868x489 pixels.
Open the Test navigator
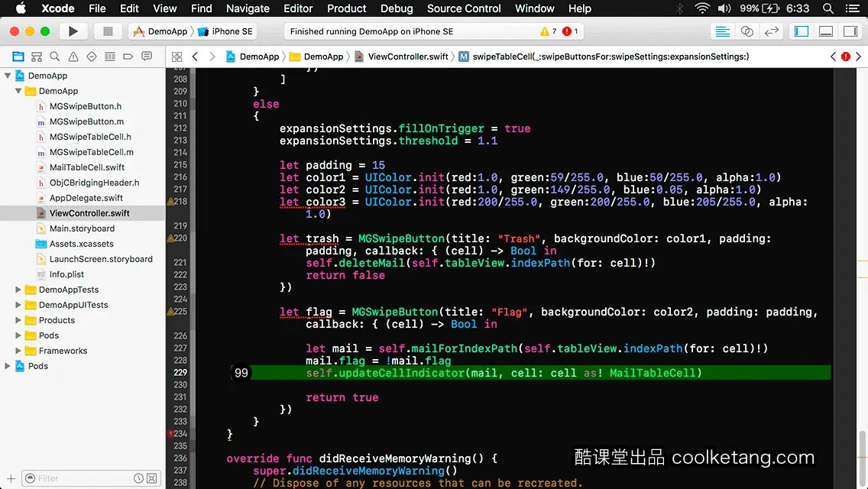[92, 57]
